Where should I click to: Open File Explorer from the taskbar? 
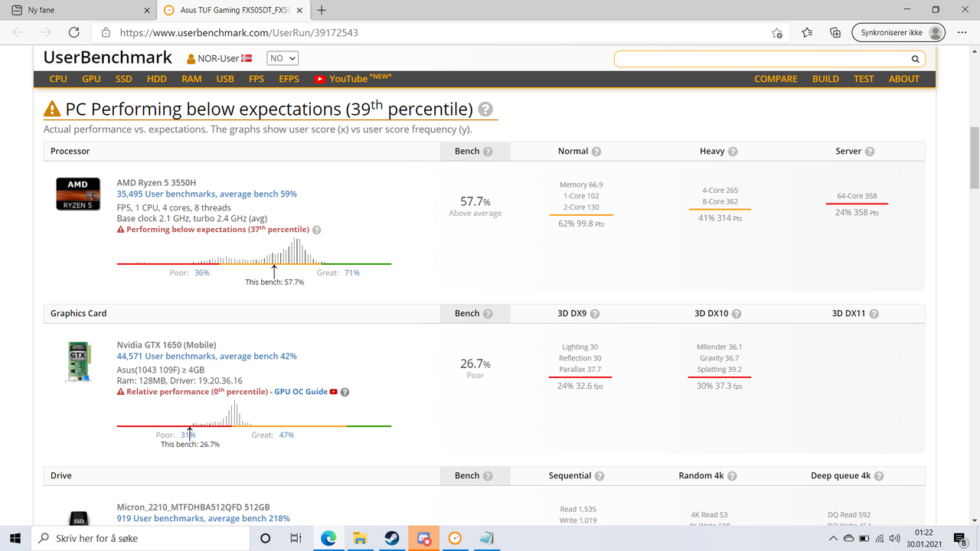[x=360, y=538]
